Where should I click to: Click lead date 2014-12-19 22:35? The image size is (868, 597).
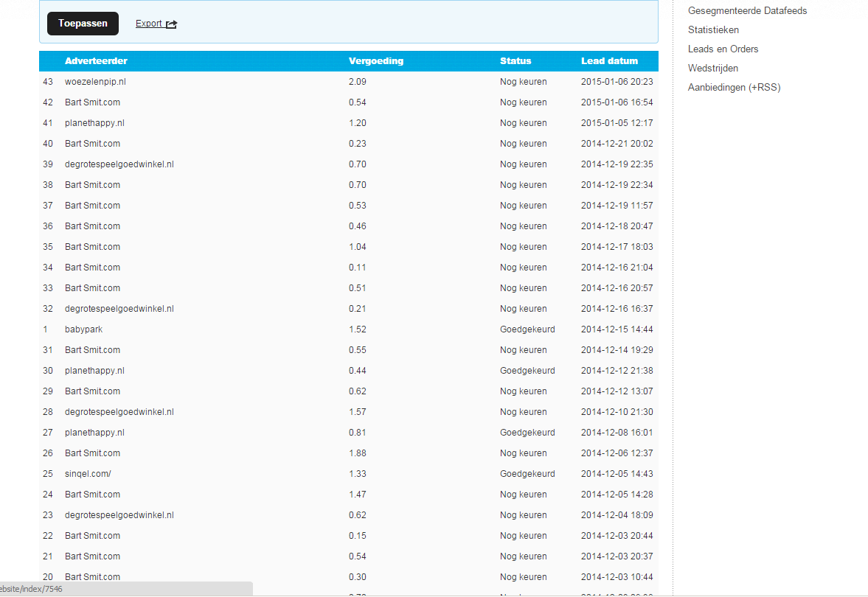(x=617, y=164)
